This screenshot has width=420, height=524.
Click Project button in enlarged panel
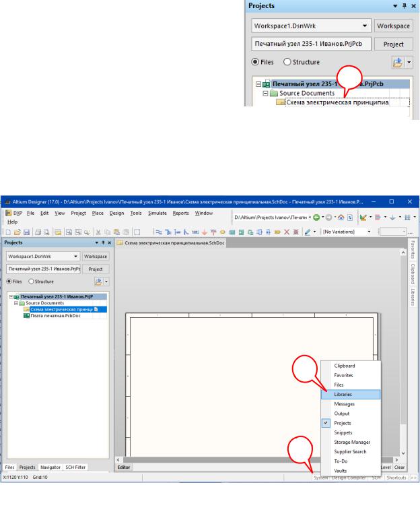coord(393,44)
